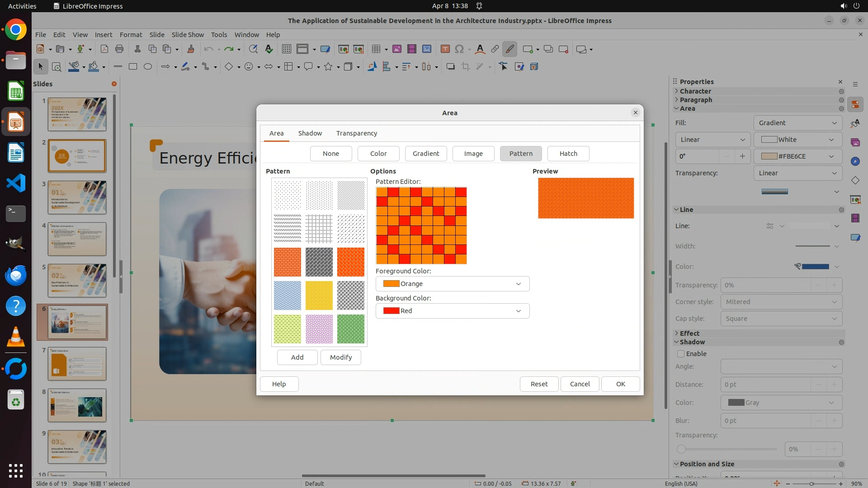Open the Background Color Red dropdown
The height and width of the screenshot is (488, 868).
pyautogui.click(x=453, y=311)
